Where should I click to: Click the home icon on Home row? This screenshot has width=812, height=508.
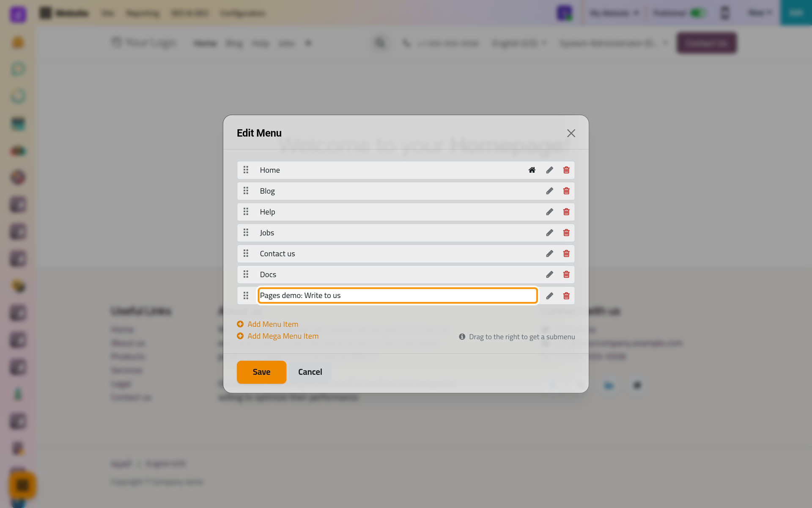532,170
